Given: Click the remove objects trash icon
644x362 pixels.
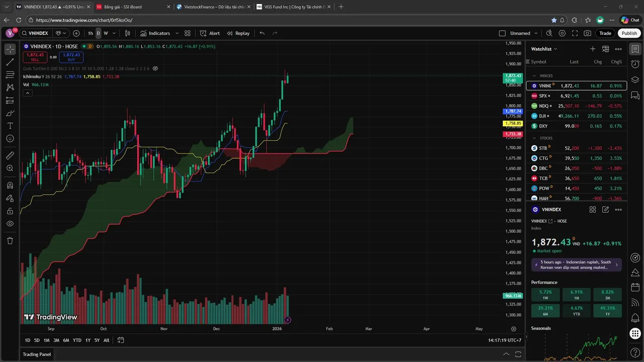Looking at the screenshot, I should pos(10,241).
